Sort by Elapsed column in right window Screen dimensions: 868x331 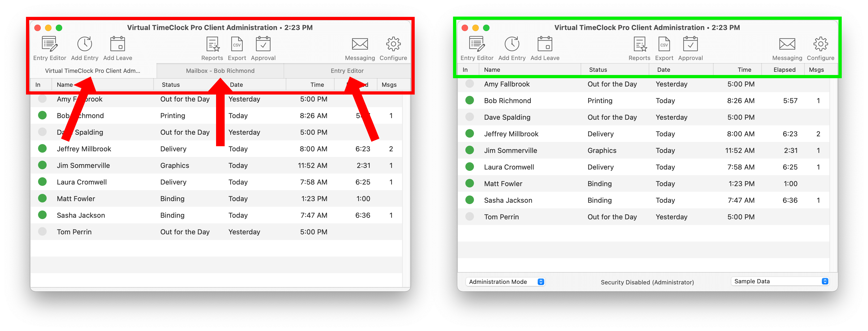coord(783,70)
